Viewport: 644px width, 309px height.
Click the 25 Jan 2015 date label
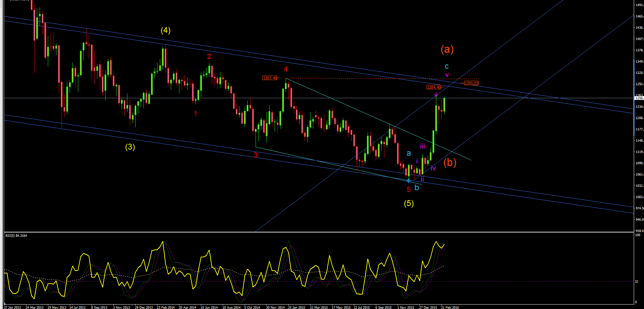click(297, 307)
